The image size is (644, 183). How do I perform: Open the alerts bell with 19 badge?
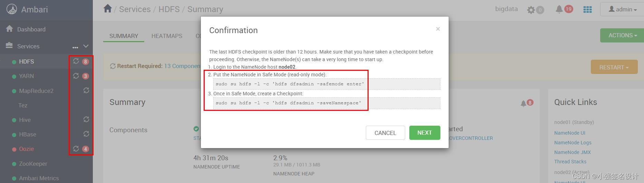tap(564, 9)
